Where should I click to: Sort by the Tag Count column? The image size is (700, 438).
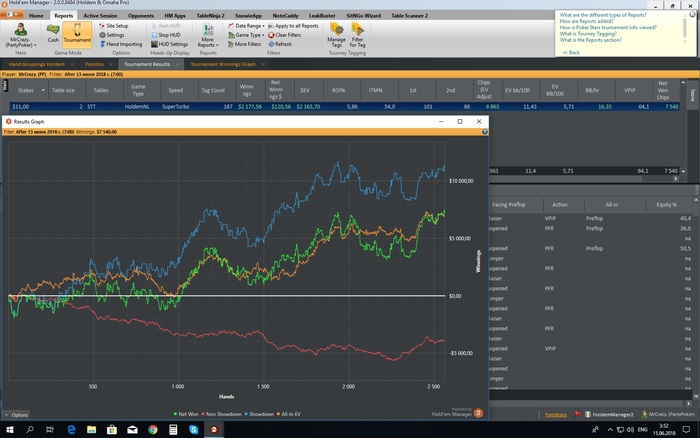tap(213, 90)
